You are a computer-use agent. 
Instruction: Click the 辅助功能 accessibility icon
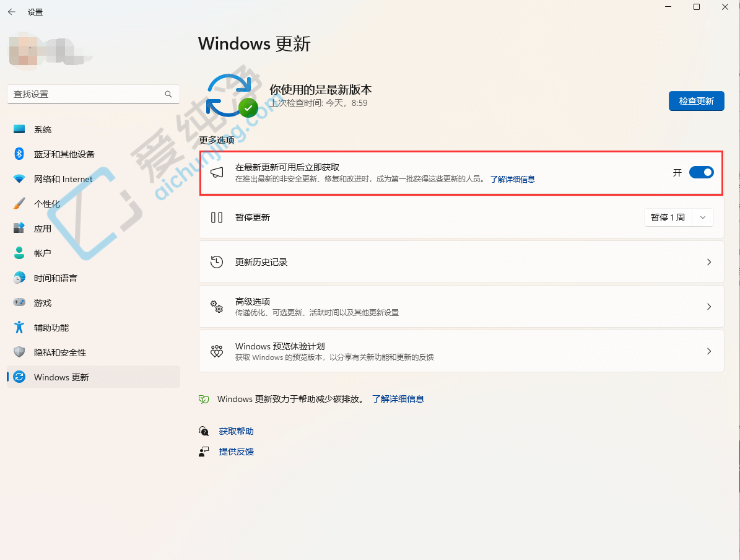click(x=17, y=327)
